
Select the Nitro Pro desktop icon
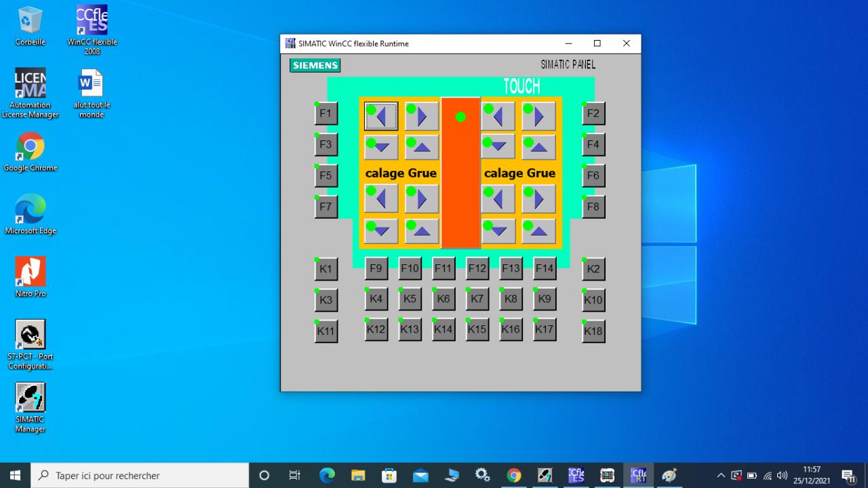tap(31, 278)
